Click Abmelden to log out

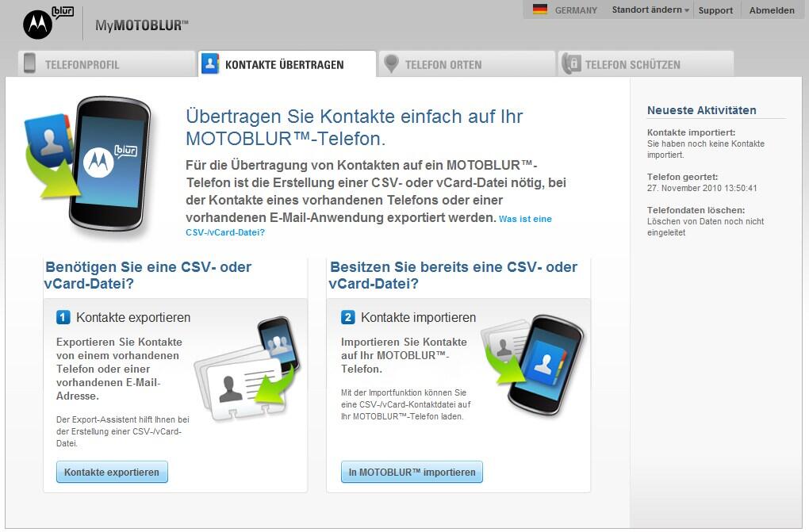[772, 10]
